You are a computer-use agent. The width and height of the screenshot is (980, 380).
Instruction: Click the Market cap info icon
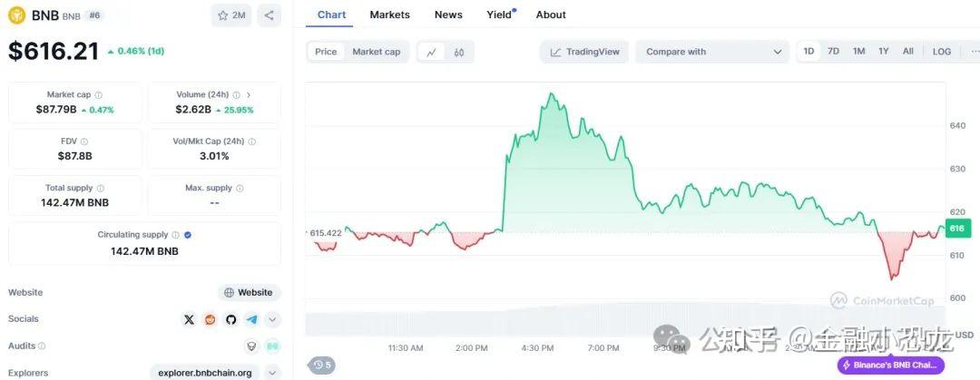pos(99,94)
